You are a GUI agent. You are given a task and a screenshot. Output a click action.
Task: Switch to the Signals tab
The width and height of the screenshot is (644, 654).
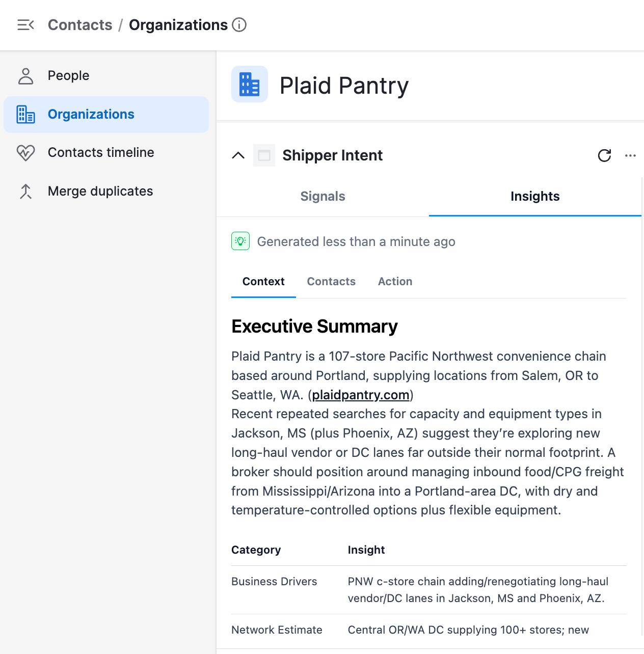click(x=323, y=197)
